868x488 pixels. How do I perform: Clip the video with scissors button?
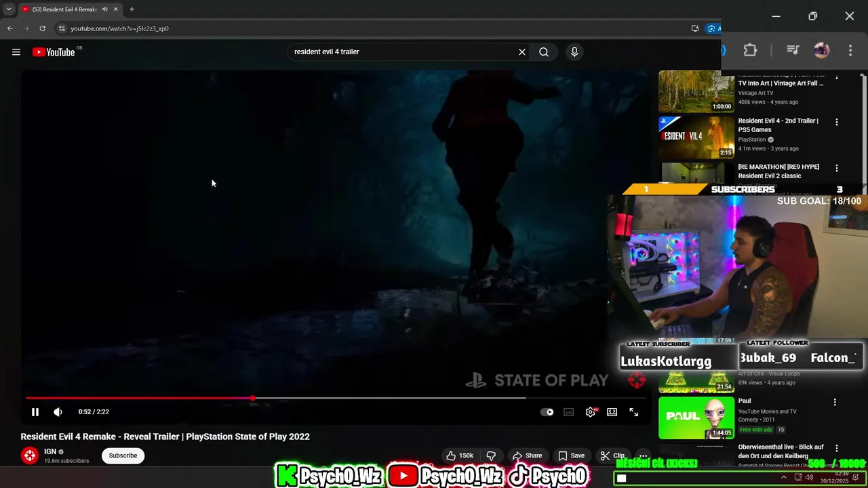pyautogui.click(x=612, y=455)
